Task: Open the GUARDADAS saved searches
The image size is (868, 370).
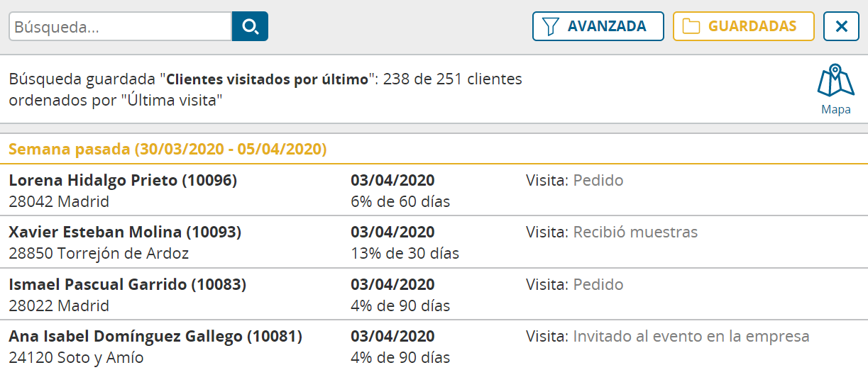Action: [743, 26]
